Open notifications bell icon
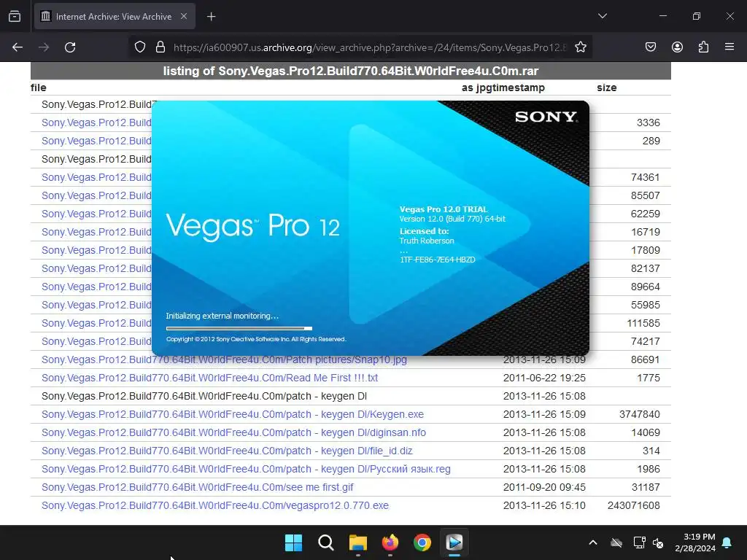 click(727, 542)
